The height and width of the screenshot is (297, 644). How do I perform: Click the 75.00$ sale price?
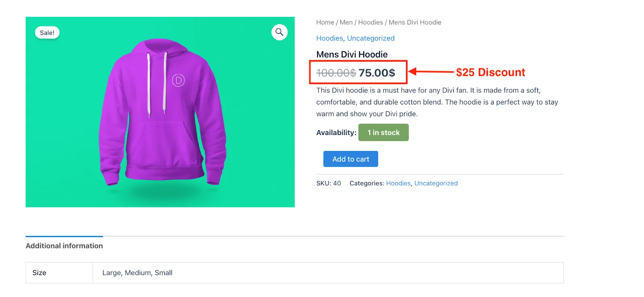377,73
